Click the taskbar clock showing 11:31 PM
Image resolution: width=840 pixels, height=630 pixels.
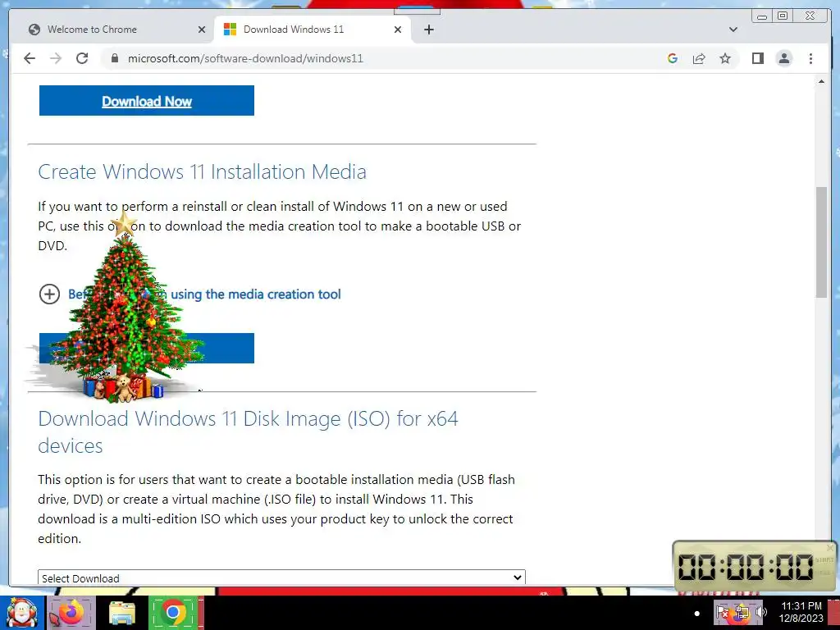(x=801, y=612)
